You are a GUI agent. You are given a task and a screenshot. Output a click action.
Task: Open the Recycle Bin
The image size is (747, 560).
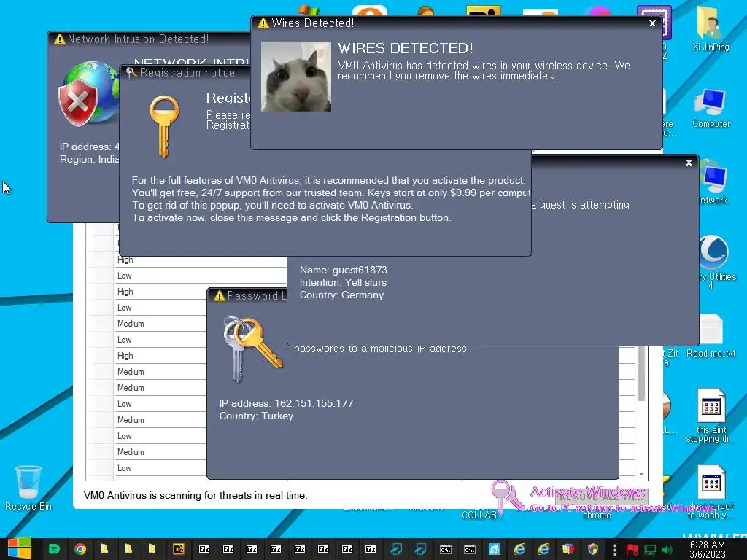[x=28, y=488]
